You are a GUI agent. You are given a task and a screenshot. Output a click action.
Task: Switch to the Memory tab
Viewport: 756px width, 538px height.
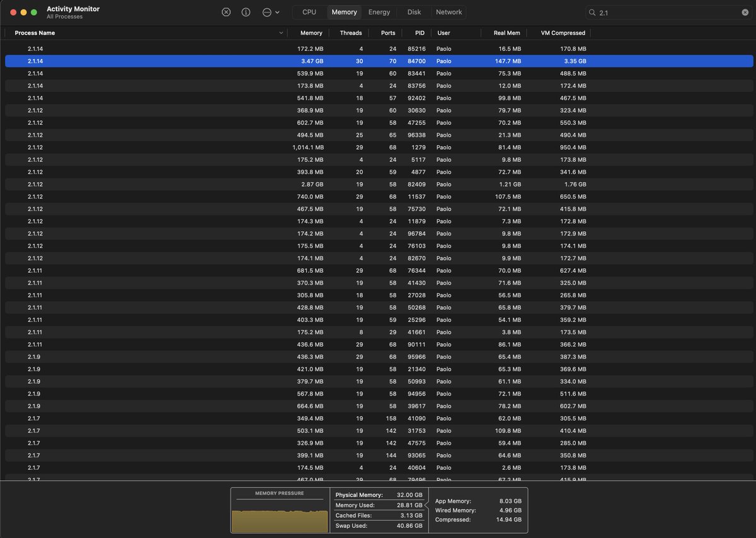345,12
